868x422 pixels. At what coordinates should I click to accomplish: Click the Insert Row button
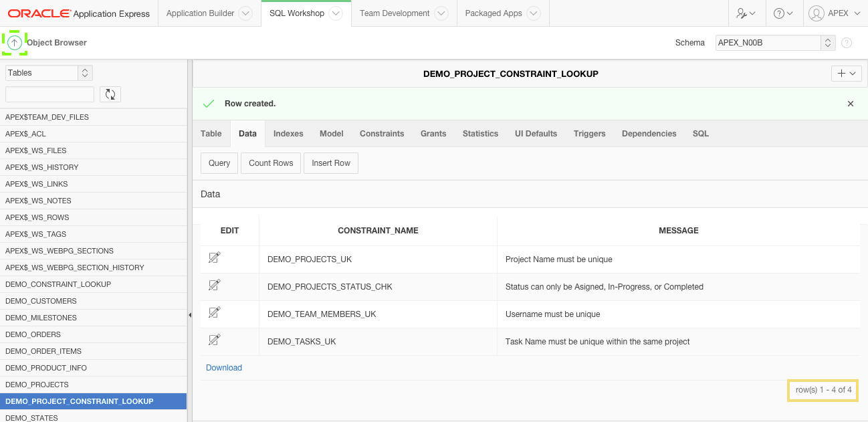point(330,163)
